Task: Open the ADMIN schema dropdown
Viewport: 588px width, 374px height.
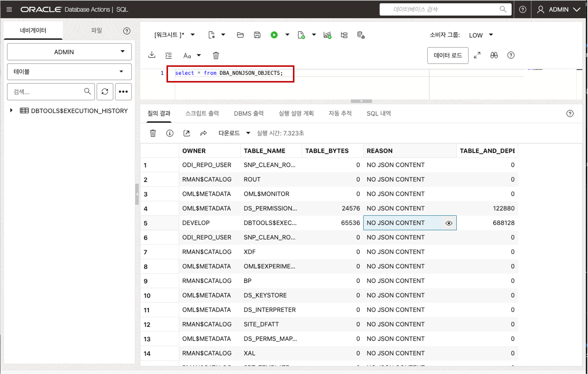Action: click(x=69, y=52)
